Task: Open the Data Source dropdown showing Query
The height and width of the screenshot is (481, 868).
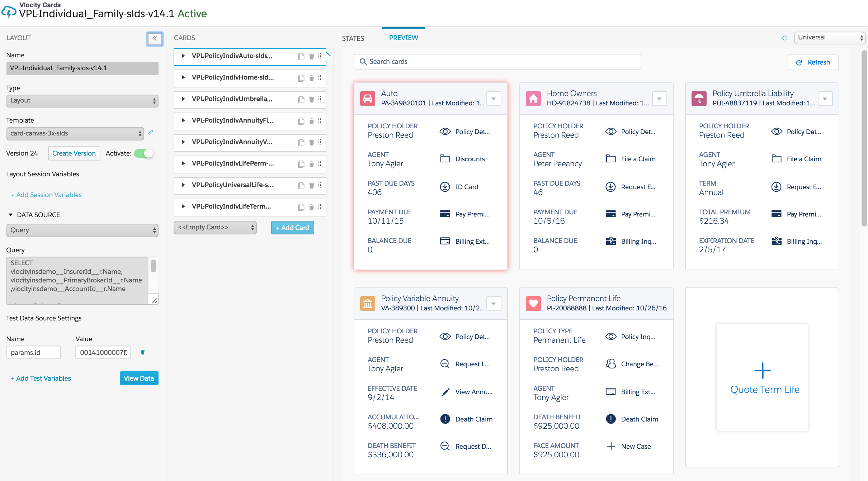Action: point(82,230)
